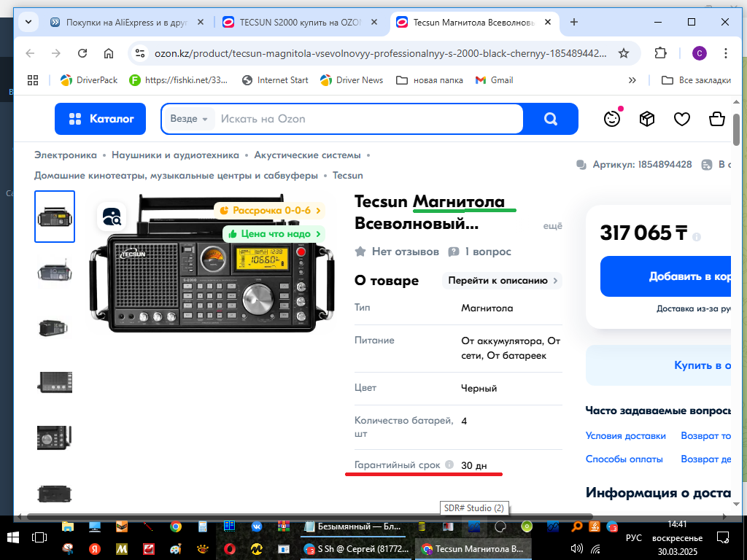Switch to 'TECSUN S2000 купить на OZON' tab
This screenshot has width=747, height=560.
click(x=300, y=23)
